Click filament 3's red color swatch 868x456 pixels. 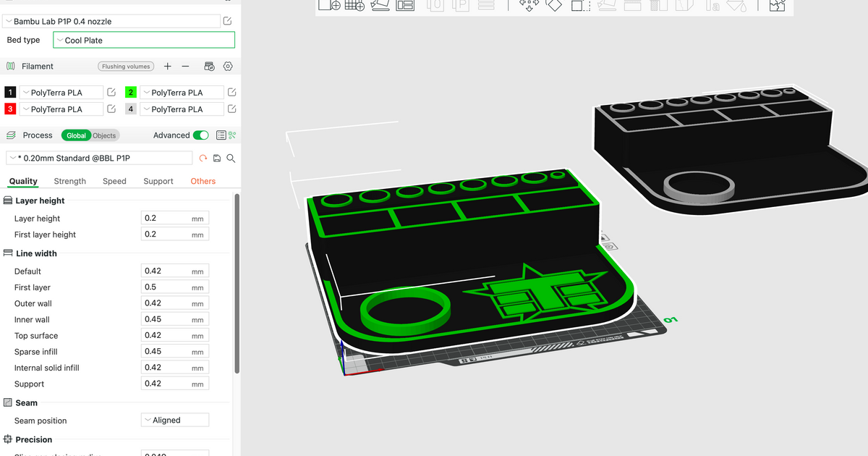(9, 109)
